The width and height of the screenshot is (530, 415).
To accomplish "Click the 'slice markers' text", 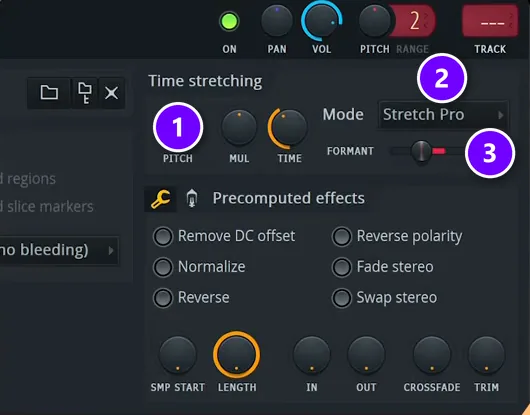I will (50, 207).
